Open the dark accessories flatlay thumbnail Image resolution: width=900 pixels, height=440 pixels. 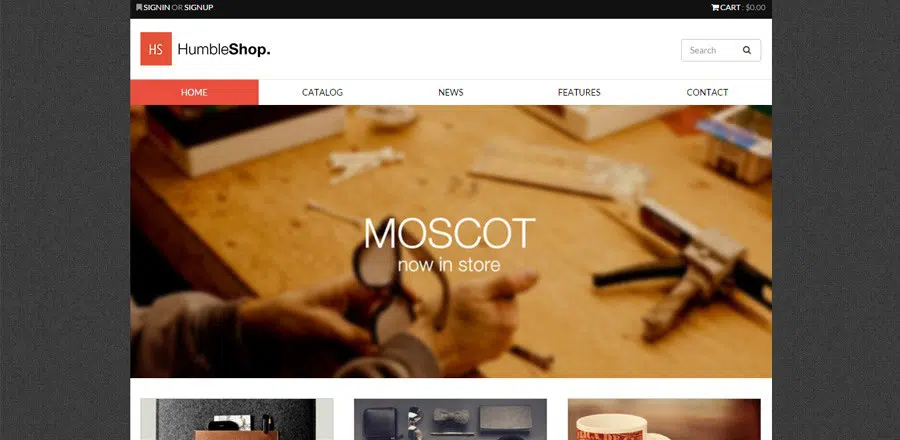pos(451,419)
